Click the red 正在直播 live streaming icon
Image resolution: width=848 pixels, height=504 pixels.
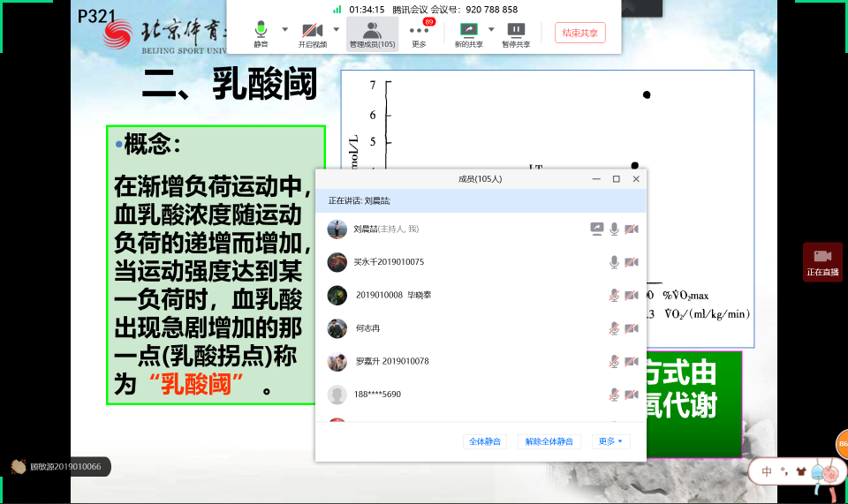coord(822,256)
